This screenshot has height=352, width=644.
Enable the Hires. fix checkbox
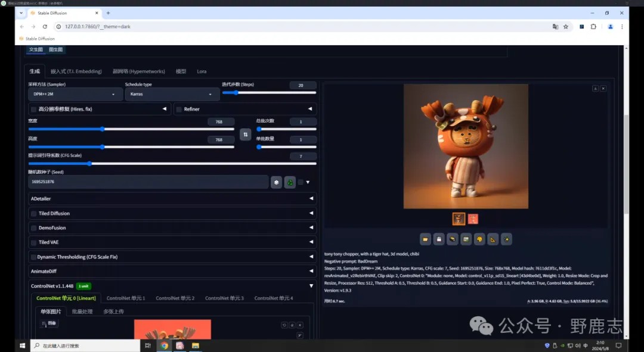[x=33, y=109]
